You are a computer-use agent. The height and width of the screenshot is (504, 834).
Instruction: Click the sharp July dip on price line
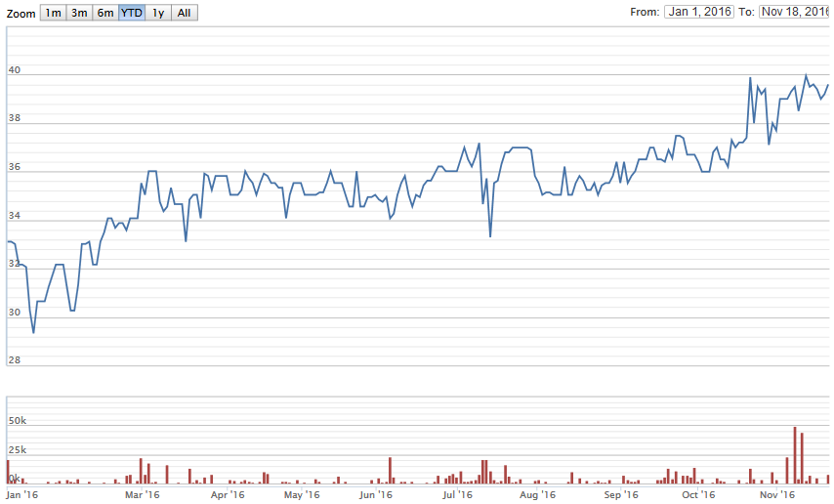pos(490,236)
